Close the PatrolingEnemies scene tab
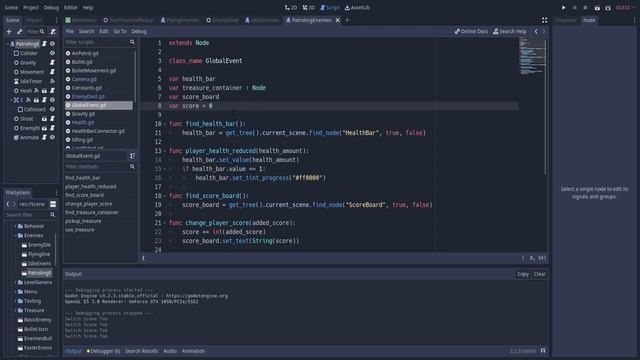Viewport: 640px width, 360px height. [x=338, y=20]
